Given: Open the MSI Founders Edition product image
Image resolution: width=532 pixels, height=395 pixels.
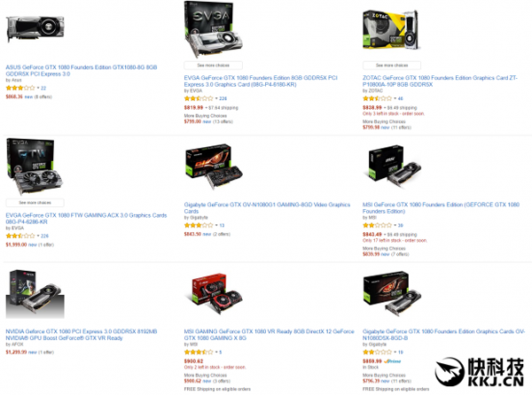Looking at the screenshot, I should (x=394, y=166).
